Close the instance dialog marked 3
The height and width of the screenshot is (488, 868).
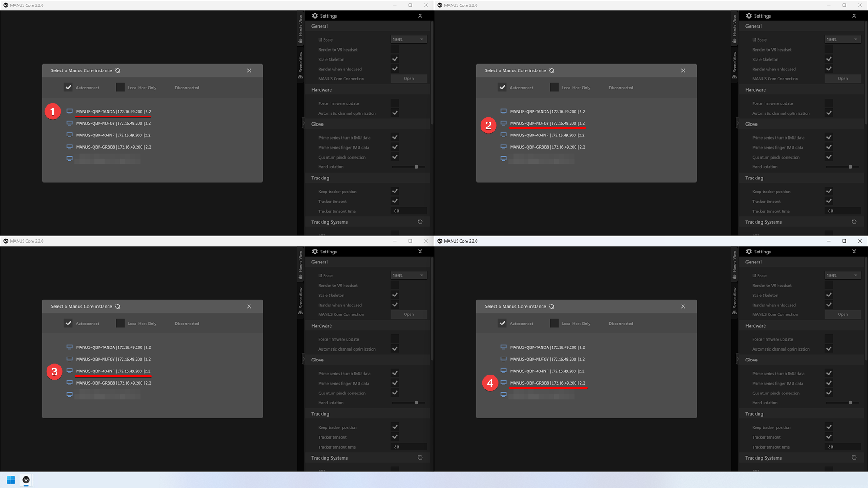tap(249, 306)
